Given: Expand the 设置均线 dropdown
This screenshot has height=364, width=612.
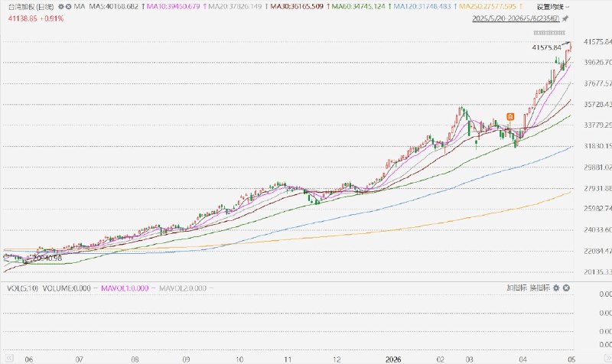Looking at the screenshot, I should (553, 7).
